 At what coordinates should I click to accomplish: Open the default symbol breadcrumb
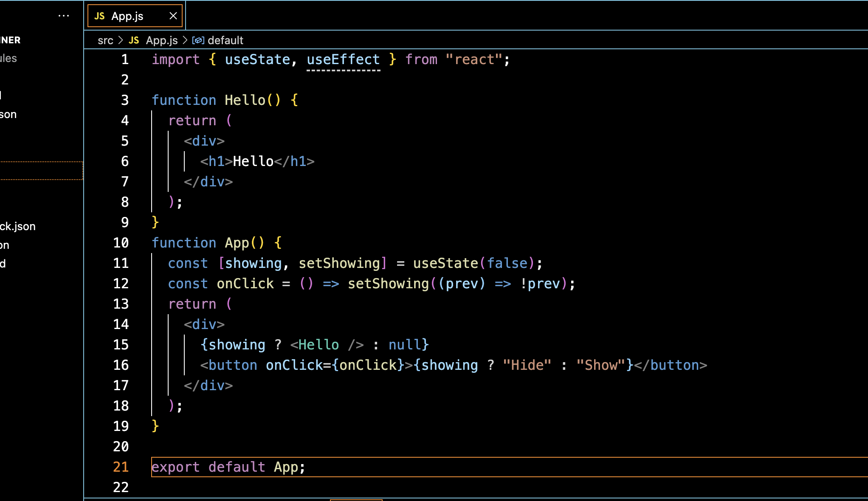click(x=225, y=40)
